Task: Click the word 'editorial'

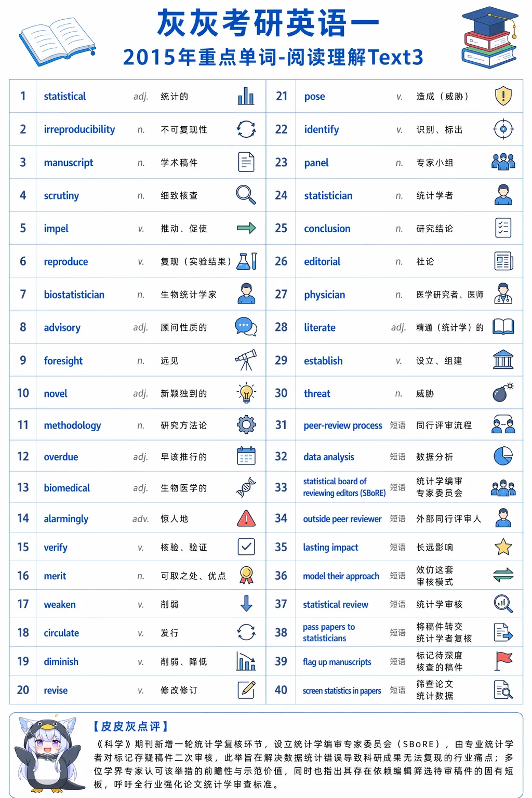Action: [322, 261]
